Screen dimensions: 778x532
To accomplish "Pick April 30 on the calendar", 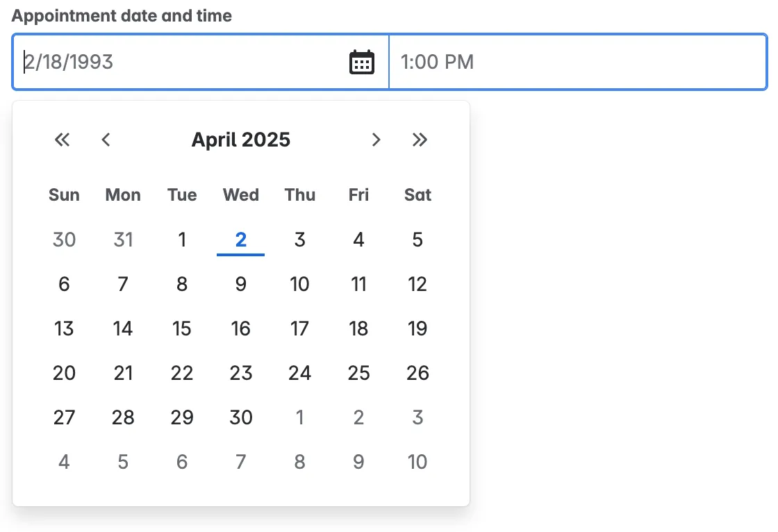I will click(240, 417).
